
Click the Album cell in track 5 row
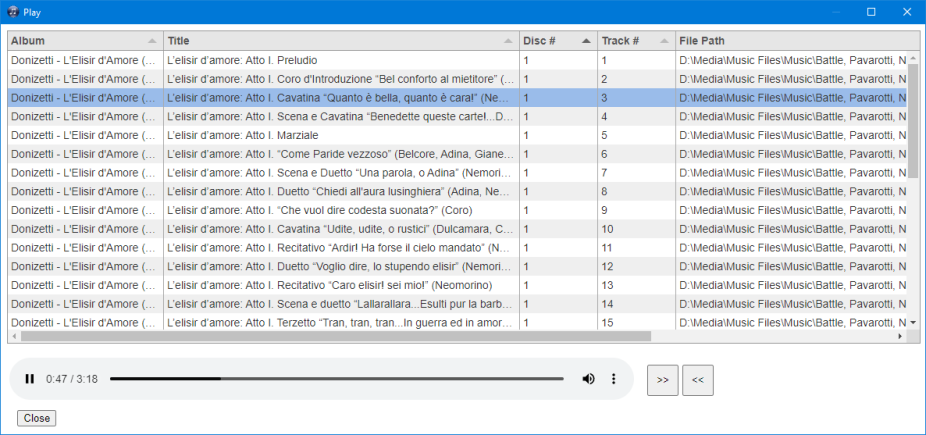[x=85, y=135]
